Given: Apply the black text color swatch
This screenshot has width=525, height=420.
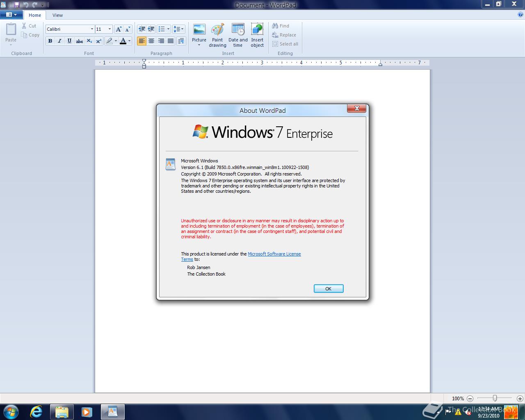Looking at the screenshot, I should 123,41.
